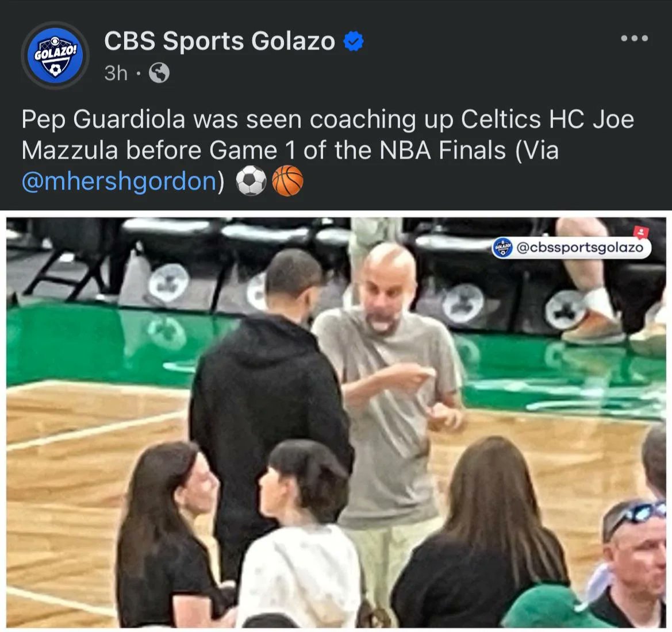Click the post caption about Pep Guardiola
This screenshot has height=632, width=672.
pos(328,150)
